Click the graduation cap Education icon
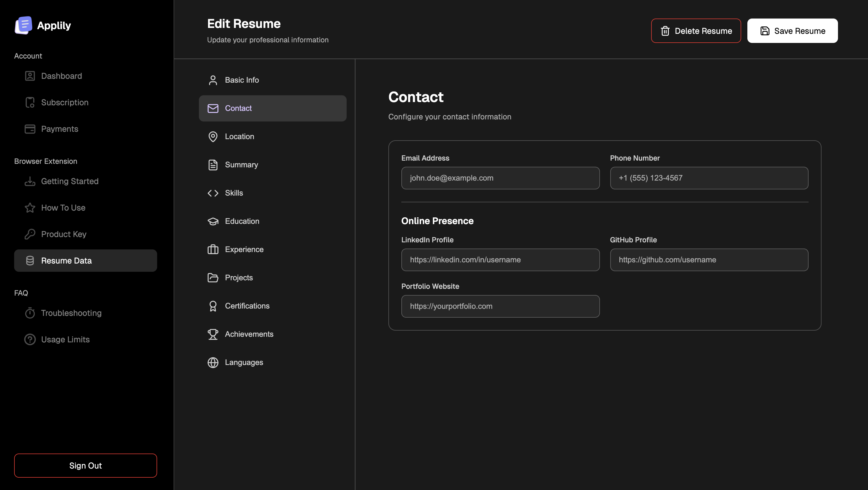 pyautogui.click(x=213, y=221)
